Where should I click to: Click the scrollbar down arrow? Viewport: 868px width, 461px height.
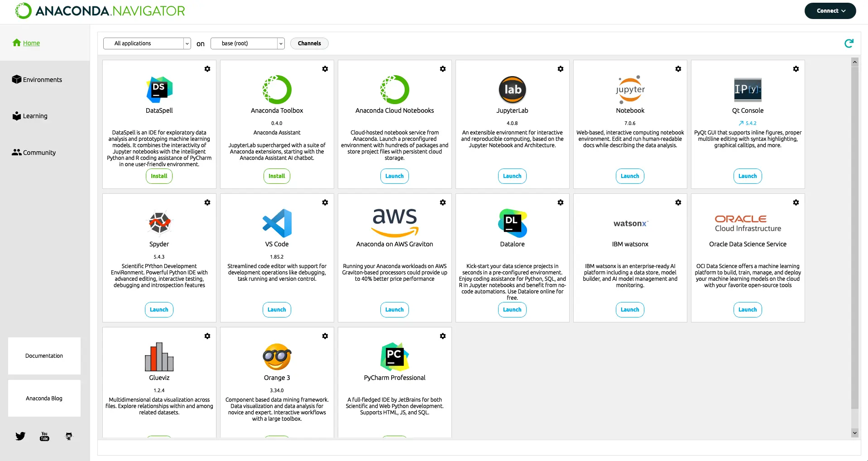855,433
